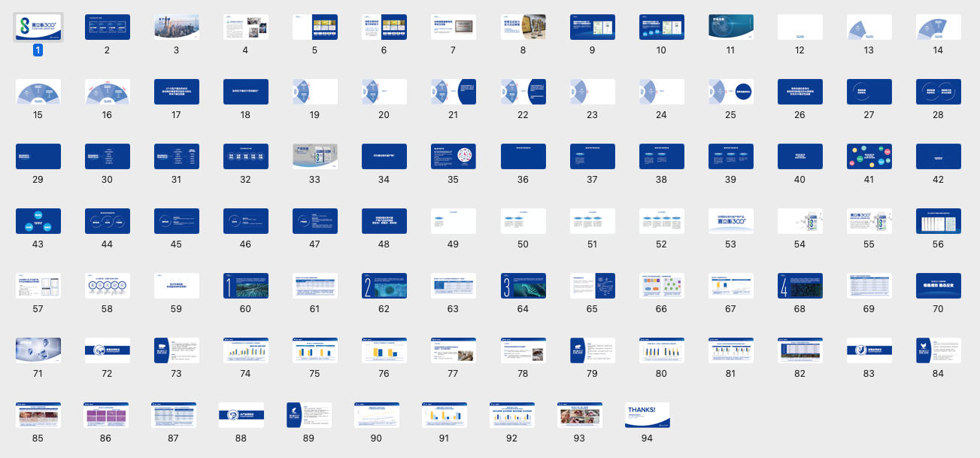This screenshot has height=458, width=980.
Task: Select section slide 68 numbered 4
Action: coord(799,286)
